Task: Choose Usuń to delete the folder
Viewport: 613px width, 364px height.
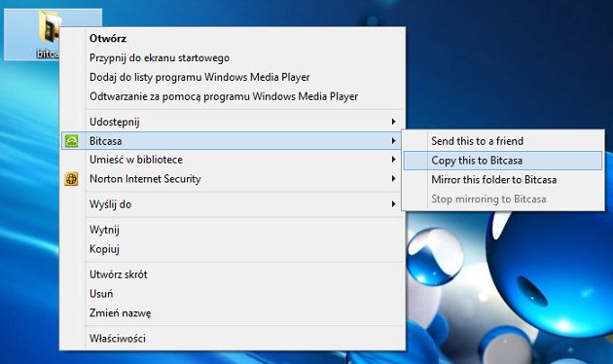Action: [233, 293]
